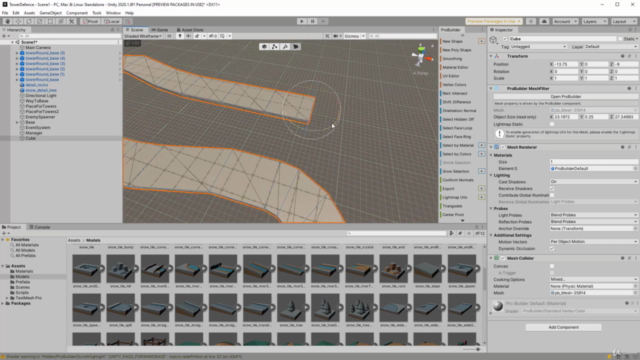Open New Shape options plus icon

tap(482, 41)
